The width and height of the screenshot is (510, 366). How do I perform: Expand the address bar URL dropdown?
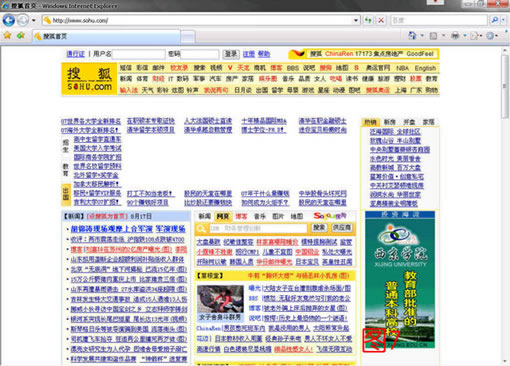[x=356, y=20]
